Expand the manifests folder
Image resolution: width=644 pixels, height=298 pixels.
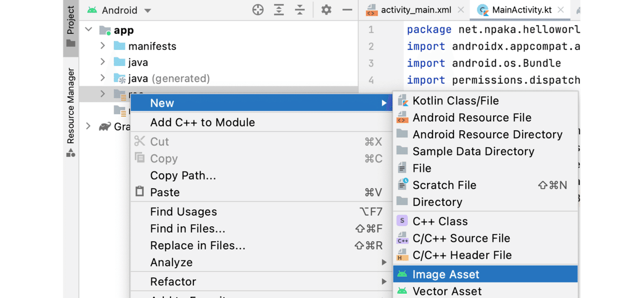point(103,46)
